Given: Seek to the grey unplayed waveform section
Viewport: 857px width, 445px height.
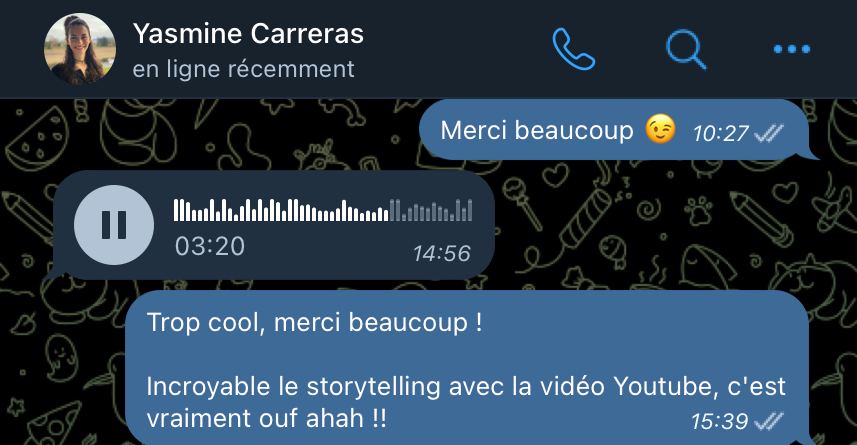Looking at the screenshot, I should click(x=431, y=210).
